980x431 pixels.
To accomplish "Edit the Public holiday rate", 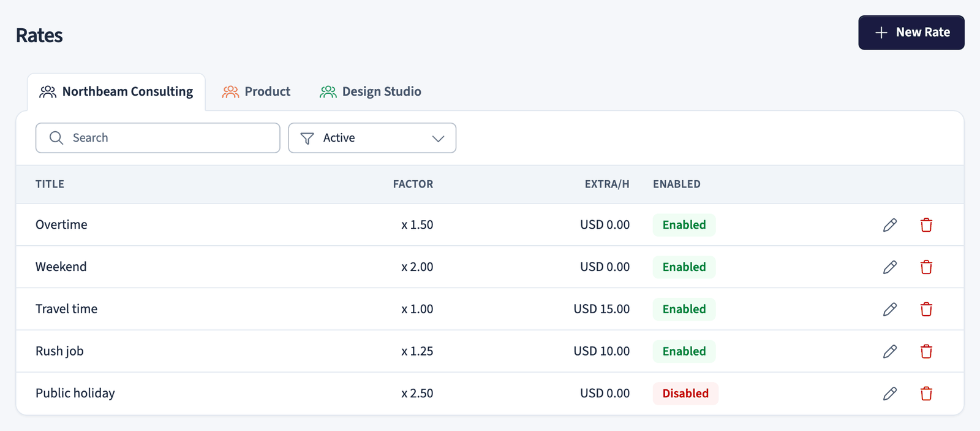I will 890,394.
